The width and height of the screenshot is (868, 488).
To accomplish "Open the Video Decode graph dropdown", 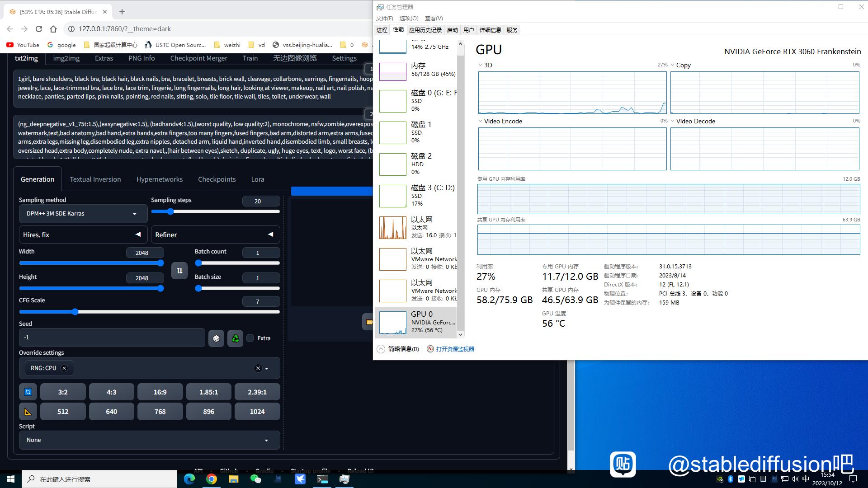I will pos(673,121).
